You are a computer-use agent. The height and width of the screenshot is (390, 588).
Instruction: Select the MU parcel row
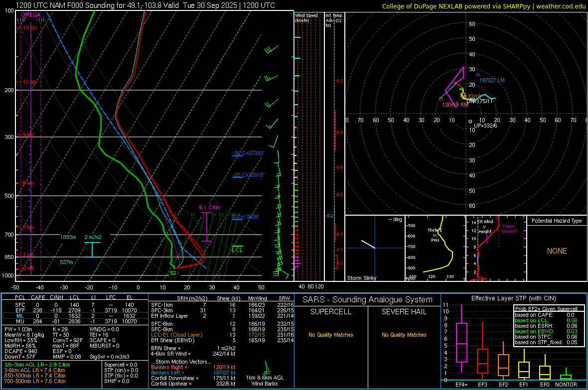(75, 321)
